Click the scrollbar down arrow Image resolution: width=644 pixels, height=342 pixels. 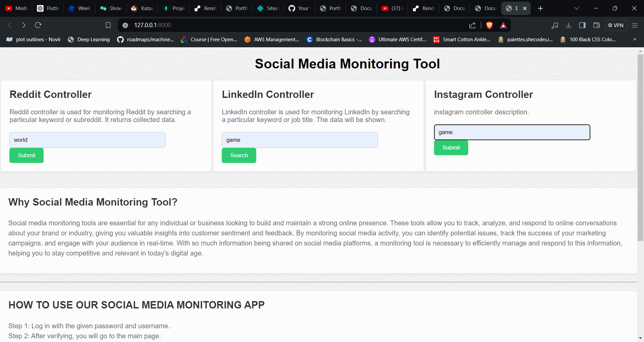[640, 338]
